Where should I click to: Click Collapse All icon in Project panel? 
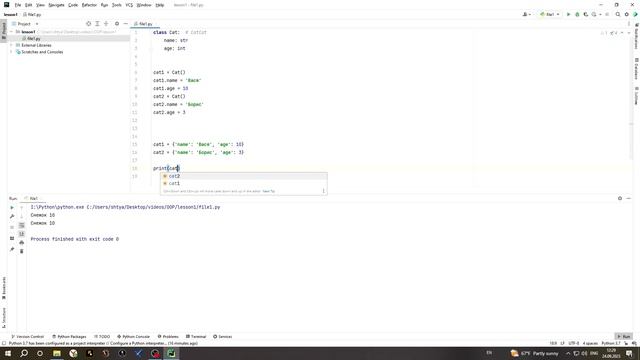106,24
